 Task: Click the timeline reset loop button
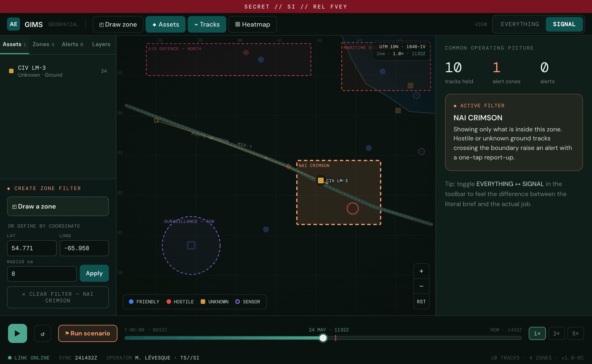coord(43,334)
